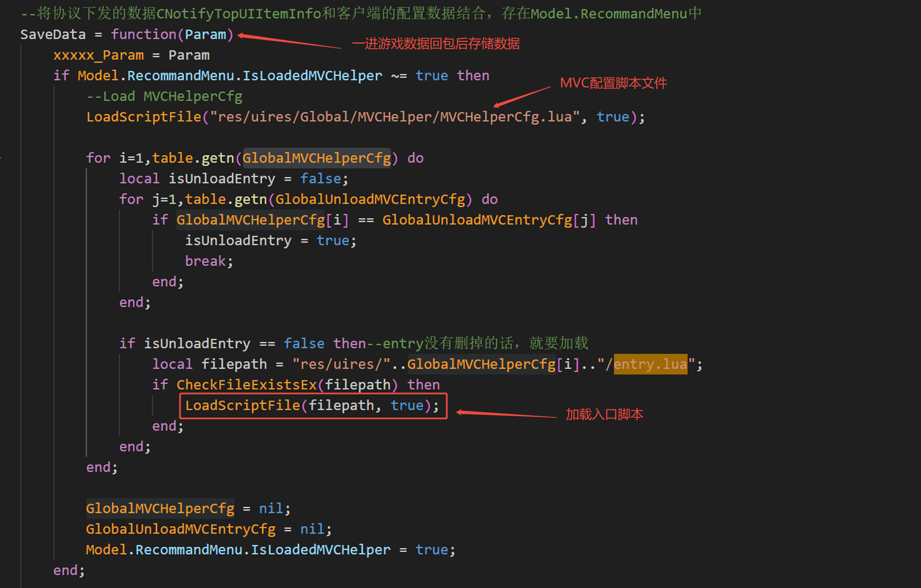Click the 'local filepath' variable declaration

click(x=209, y=365)
